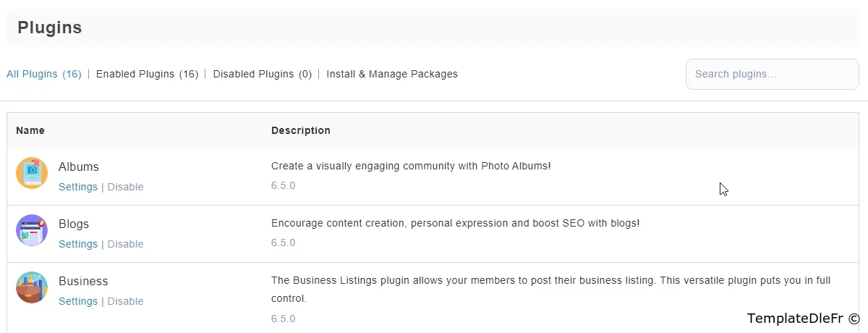The height and width of the screenshot is (333, 868).
Task: Click the Blogs plugin icon
Action: click(32, 230)
